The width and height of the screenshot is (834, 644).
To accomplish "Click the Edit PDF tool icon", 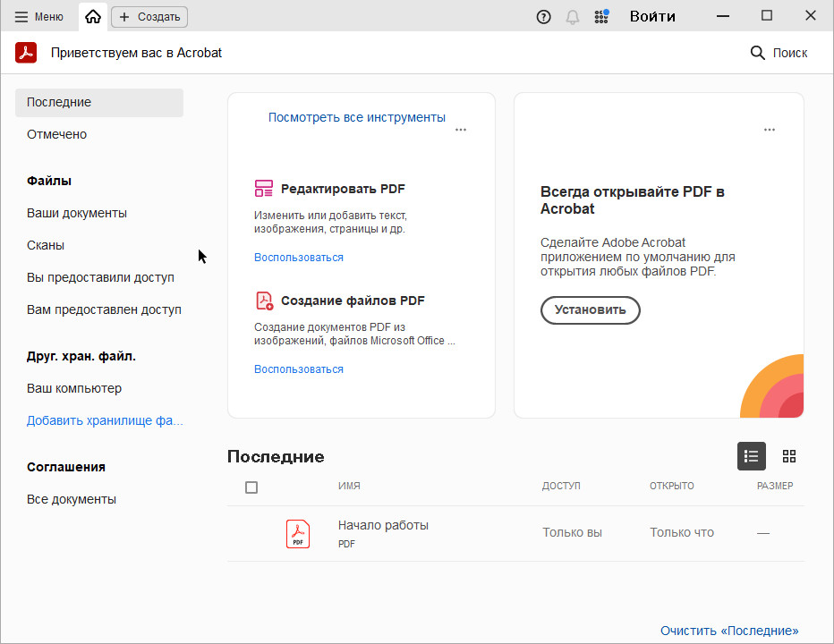I will click(263, 189).
